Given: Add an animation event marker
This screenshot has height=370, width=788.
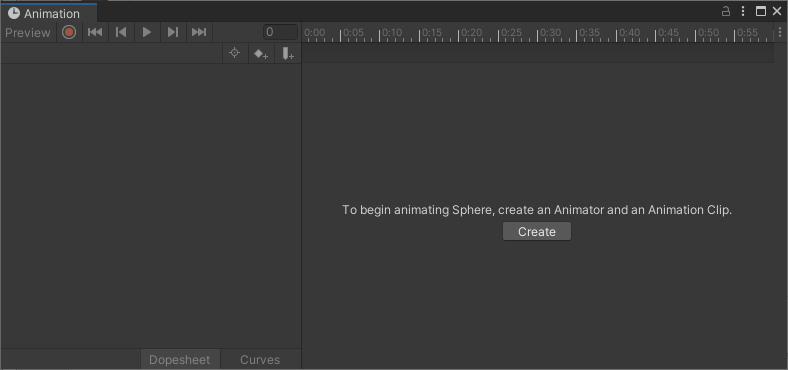Looking at the screenshot, I should click(287, 53).
